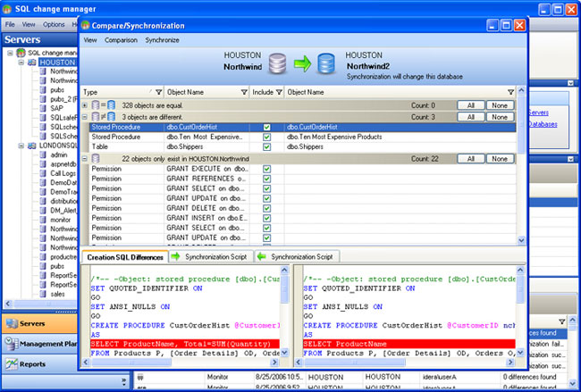
Task: Filter the Type column using its funnel icon
Action: 158,92
